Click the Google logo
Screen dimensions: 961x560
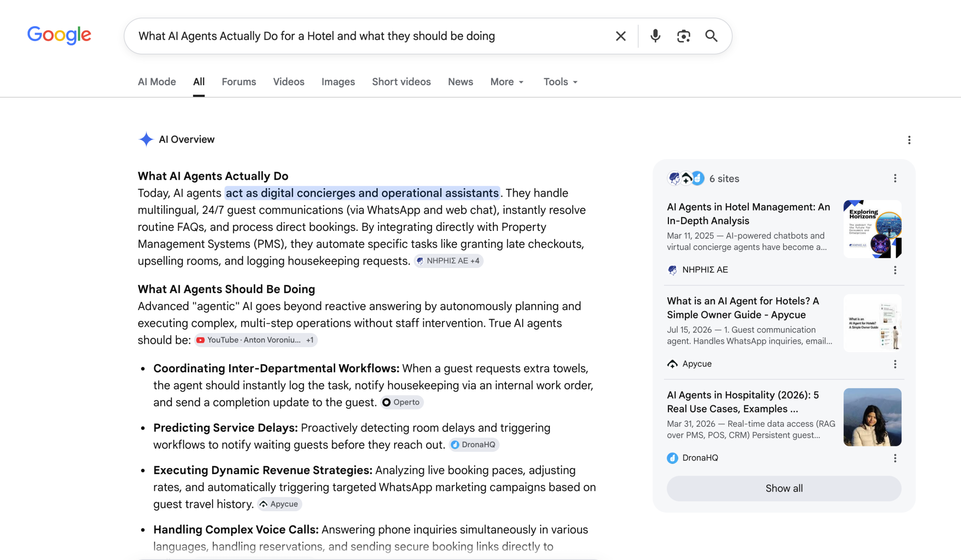click(x=59, y=35)
